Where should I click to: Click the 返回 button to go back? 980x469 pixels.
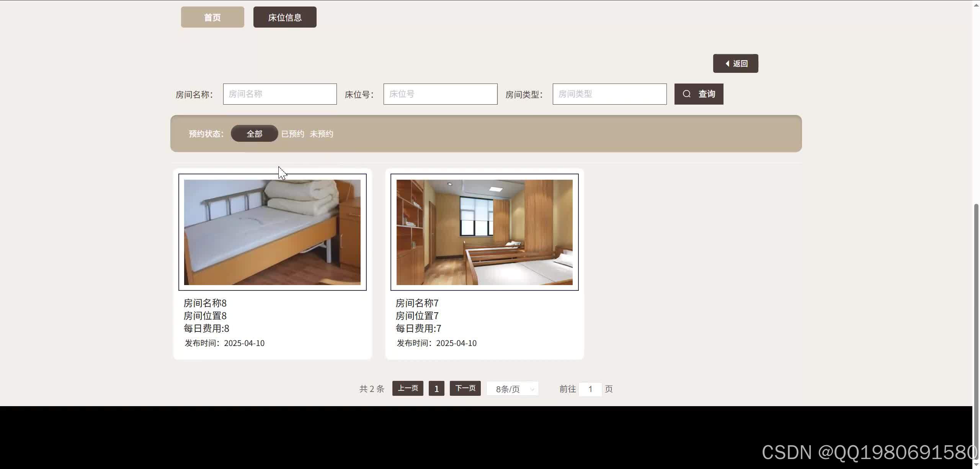(735, 63)
